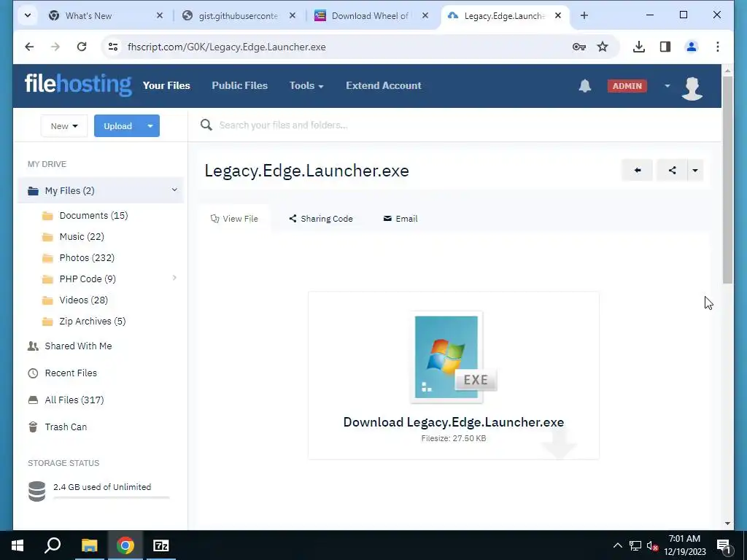Image resolution: width=747 pixels, height=560 pixels.
Task: Click the storage database icon
Action: pos(36,491)
